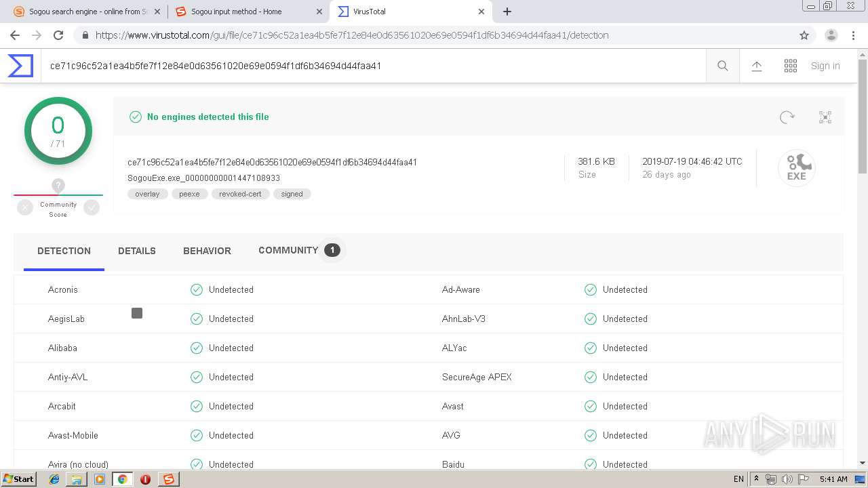Click the community score question mark

(x=58, y=185)
